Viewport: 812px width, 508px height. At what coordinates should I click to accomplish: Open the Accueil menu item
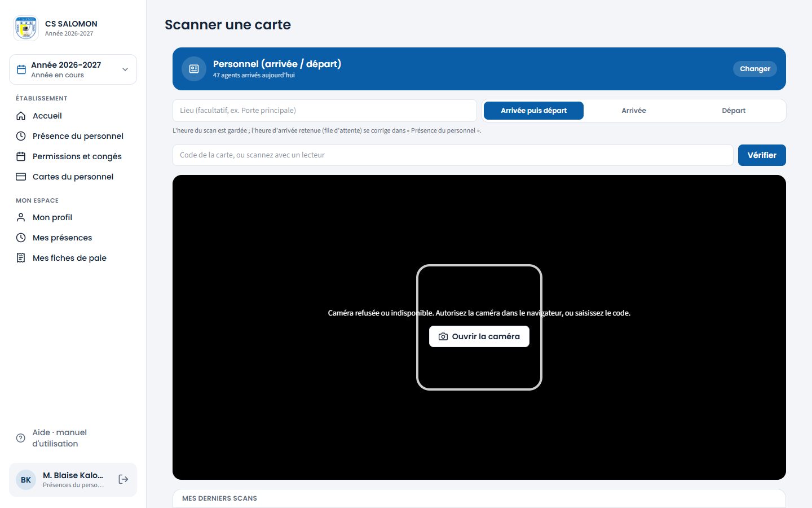coord(73,116)
